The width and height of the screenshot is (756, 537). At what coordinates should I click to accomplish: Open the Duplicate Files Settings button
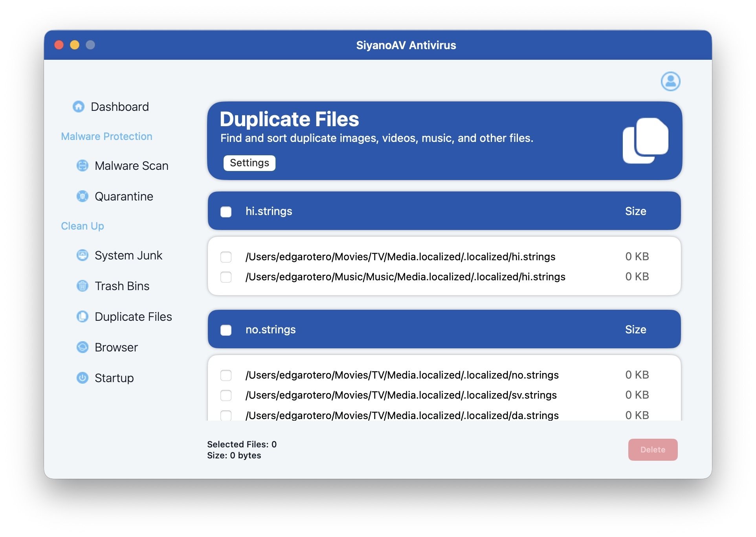249,163
